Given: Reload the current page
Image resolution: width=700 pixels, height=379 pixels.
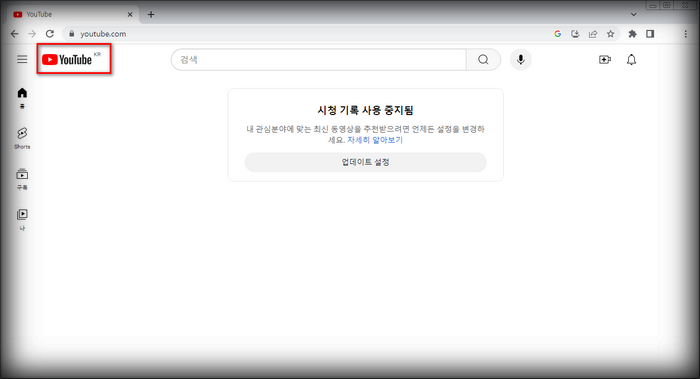Looking at the screenshot, I should 50,34.
